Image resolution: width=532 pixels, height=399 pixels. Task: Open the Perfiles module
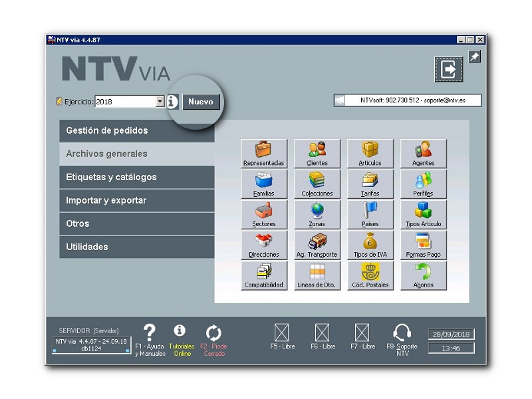(424, 184)
